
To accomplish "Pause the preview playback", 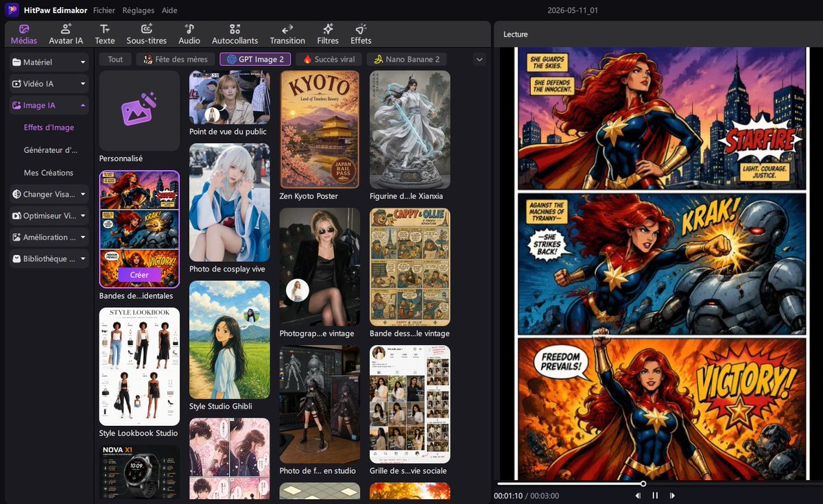I will tap(655, 495).
